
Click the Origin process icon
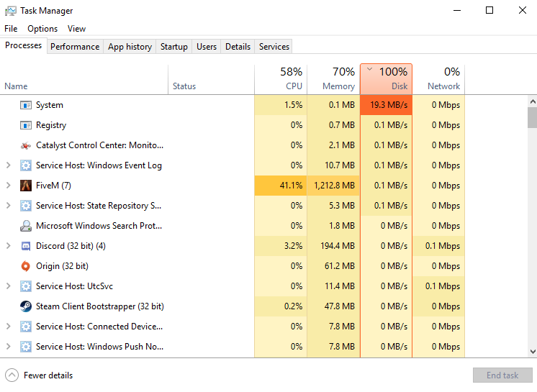click(x=26, y=266)
